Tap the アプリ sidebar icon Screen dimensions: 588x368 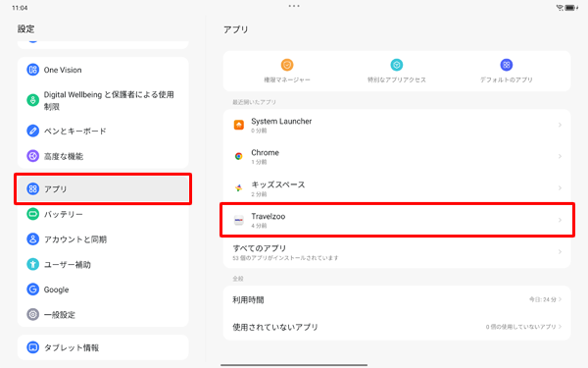(x=32, y=188)
